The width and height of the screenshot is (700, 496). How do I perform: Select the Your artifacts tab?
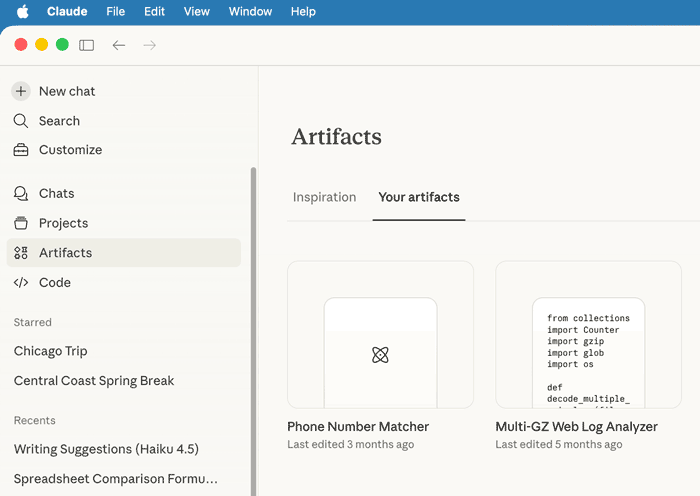(419, 197)
